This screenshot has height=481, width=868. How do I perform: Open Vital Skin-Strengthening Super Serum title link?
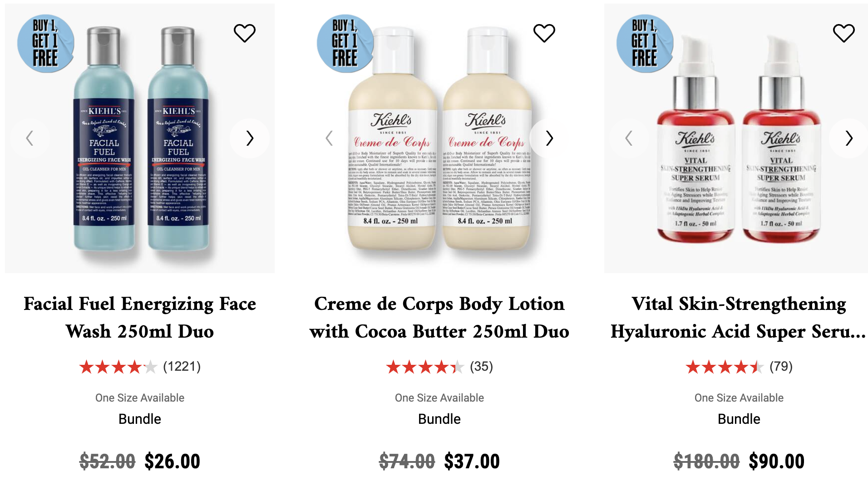739,318
